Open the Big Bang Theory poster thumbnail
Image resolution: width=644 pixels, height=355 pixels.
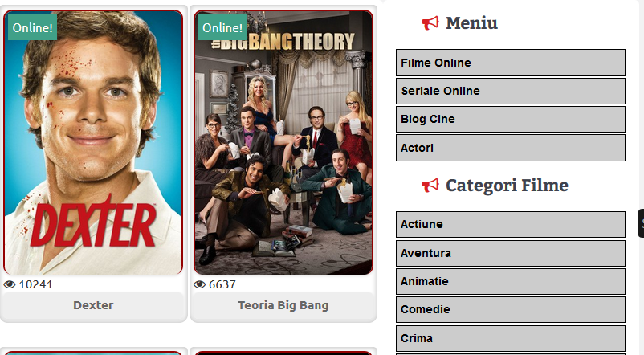(283, 142)
